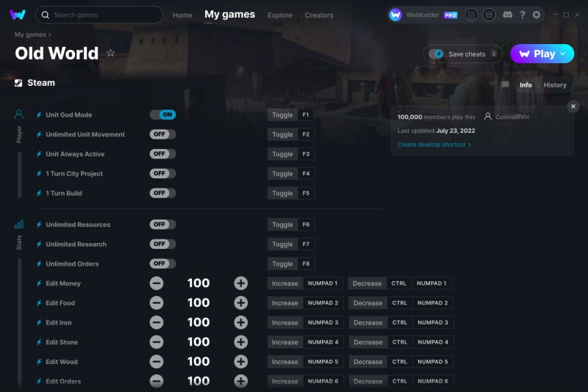Click the PRO badge

(x=451, y=15)
